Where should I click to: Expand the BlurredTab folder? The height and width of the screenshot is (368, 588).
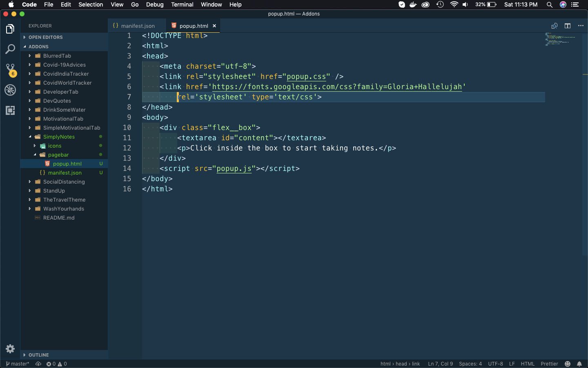pos(64,56)
